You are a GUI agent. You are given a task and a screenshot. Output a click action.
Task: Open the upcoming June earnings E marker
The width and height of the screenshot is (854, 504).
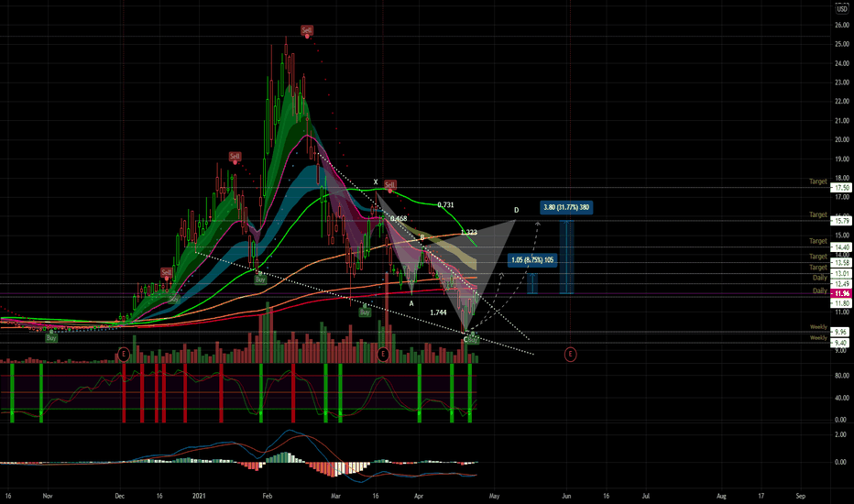coord(570,354)
